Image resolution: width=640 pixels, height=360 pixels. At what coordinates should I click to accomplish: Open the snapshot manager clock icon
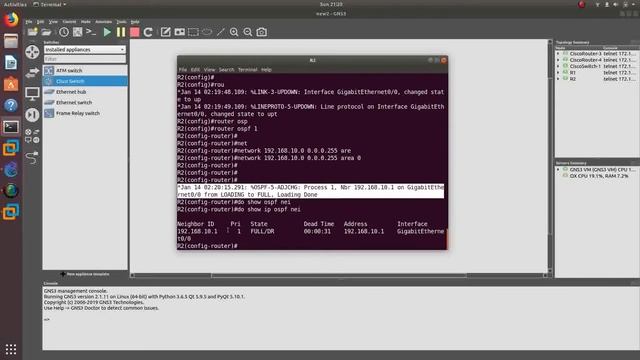pyautogui.click(x=64, y=32)
